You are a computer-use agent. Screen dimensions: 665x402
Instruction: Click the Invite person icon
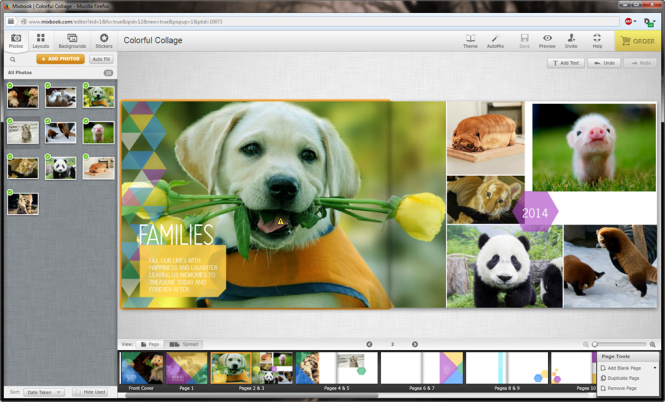(571, 41)
